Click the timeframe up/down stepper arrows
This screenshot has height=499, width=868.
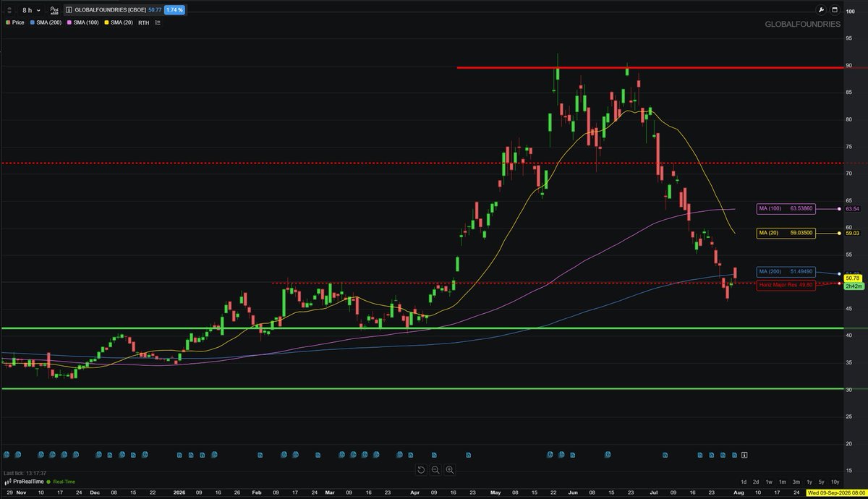tap(9, 10)
